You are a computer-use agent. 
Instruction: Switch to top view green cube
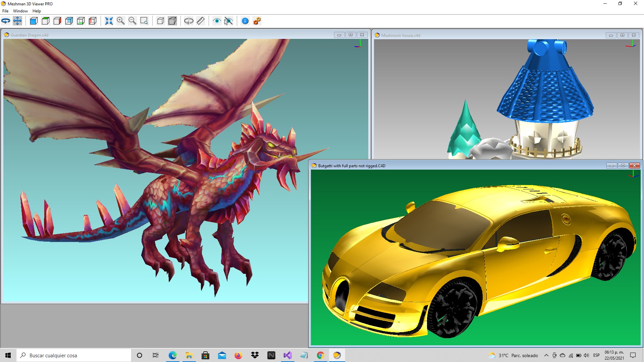[46, 21]
